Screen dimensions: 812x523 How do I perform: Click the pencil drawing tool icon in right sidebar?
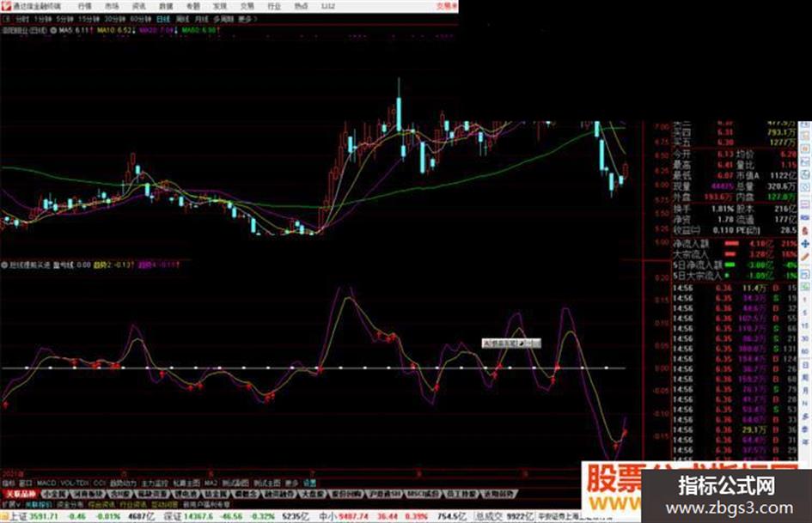pyautogui.click(x=805, y=256)
